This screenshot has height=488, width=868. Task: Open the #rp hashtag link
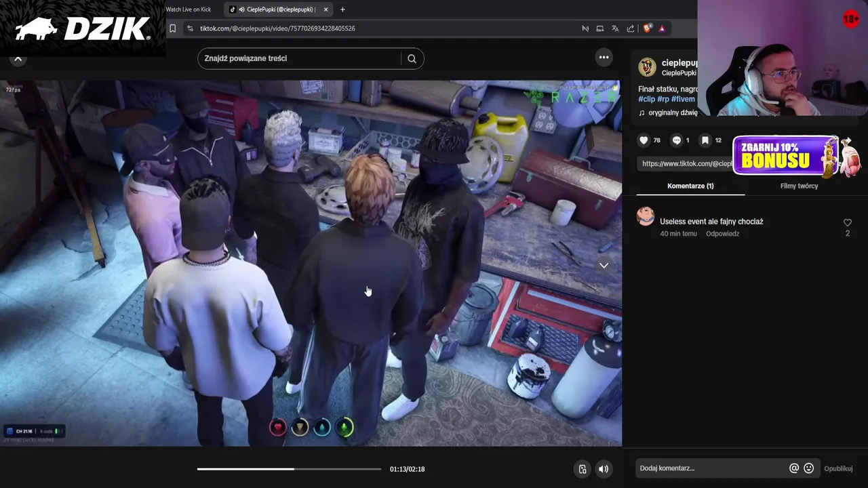[663, 99]
